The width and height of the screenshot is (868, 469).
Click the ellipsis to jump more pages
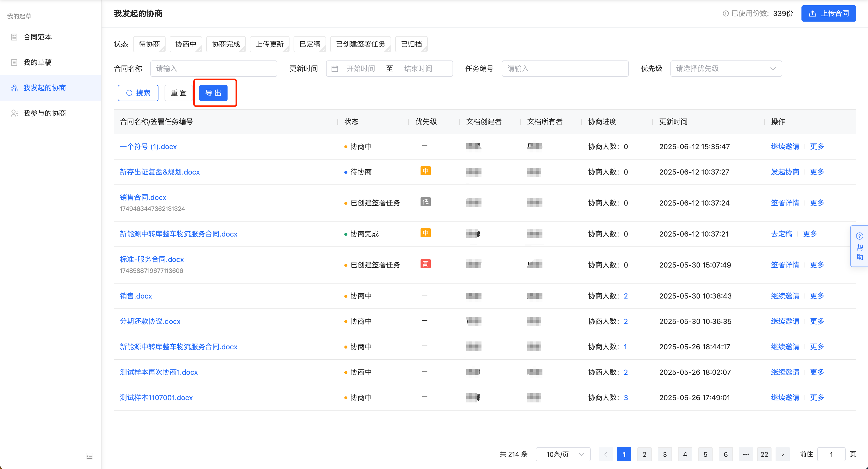[746, 455]
